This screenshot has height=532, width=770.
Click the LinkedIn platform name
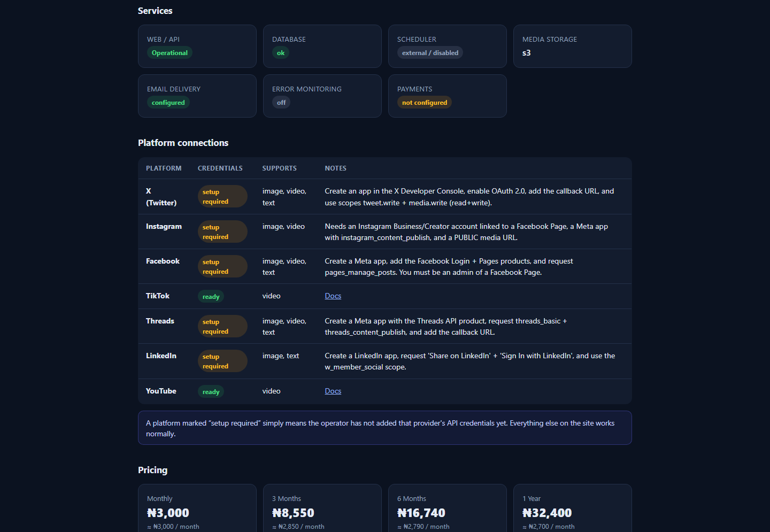(x=161, y=356)
